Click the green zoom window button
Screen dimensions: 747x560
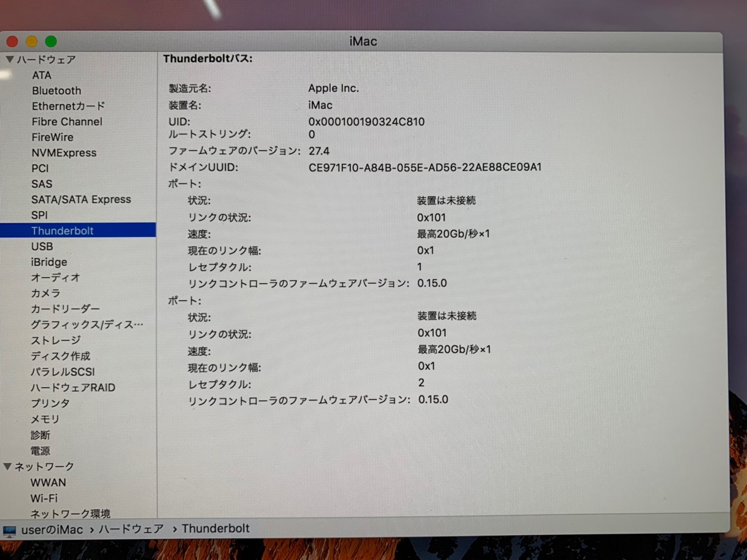pyautogui.click(x=51, y=41)
